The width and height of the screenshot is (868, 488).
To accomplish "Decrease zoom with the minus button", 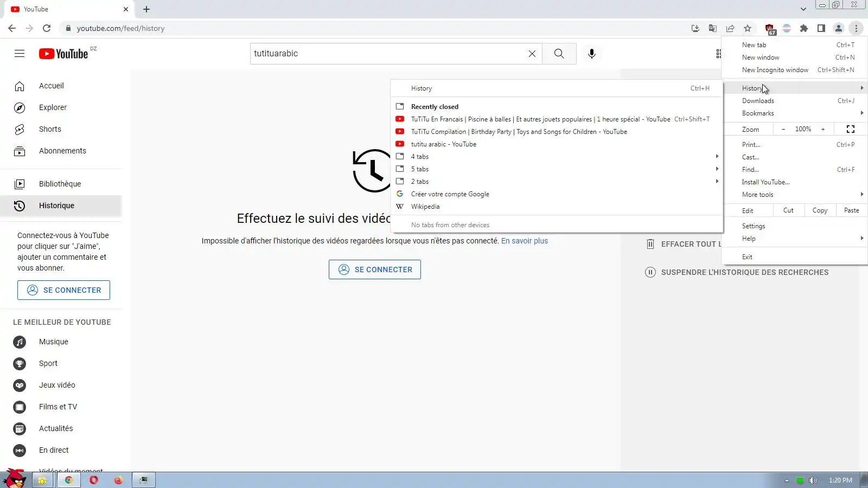I will (x=783, y=129).
